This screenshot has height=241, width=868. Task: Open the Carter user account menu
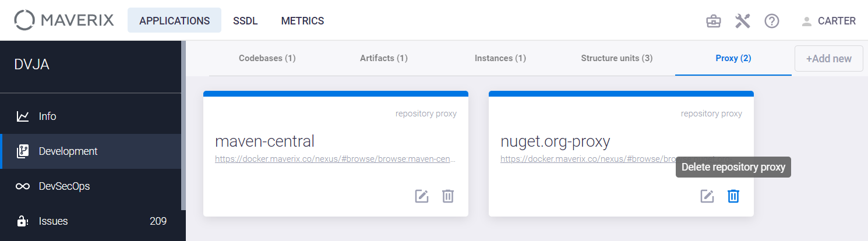(828, 21)
